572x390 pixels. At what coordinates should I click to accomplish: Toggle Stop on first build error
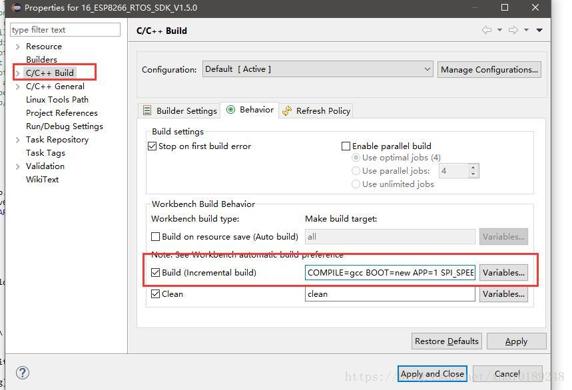click(x=152, y=146)
